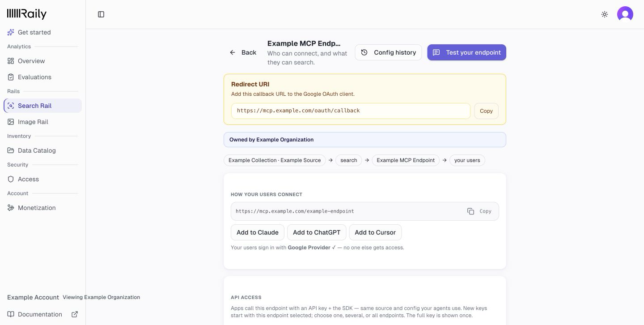Go to Access in the sidebar

coord(42,179)
